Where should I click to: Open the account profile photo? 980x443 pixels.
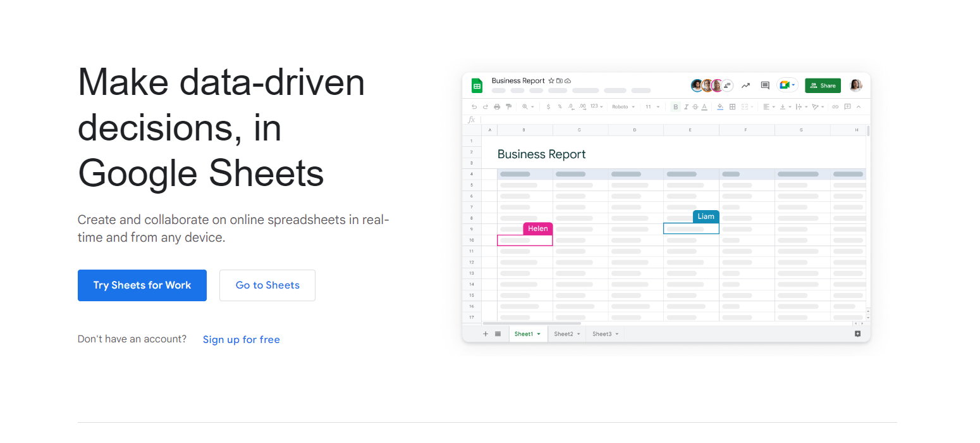[855, 85]
